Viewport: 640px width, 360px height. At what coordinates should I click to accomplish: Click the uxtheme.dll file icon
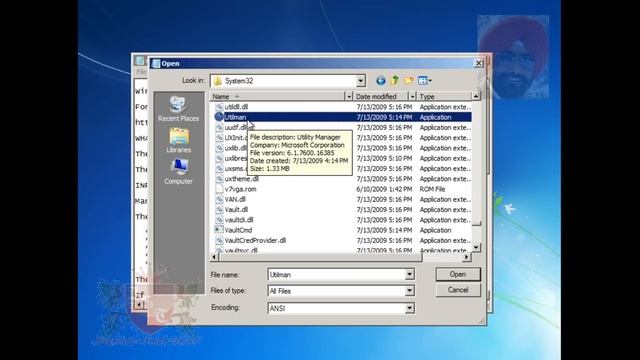219,179
